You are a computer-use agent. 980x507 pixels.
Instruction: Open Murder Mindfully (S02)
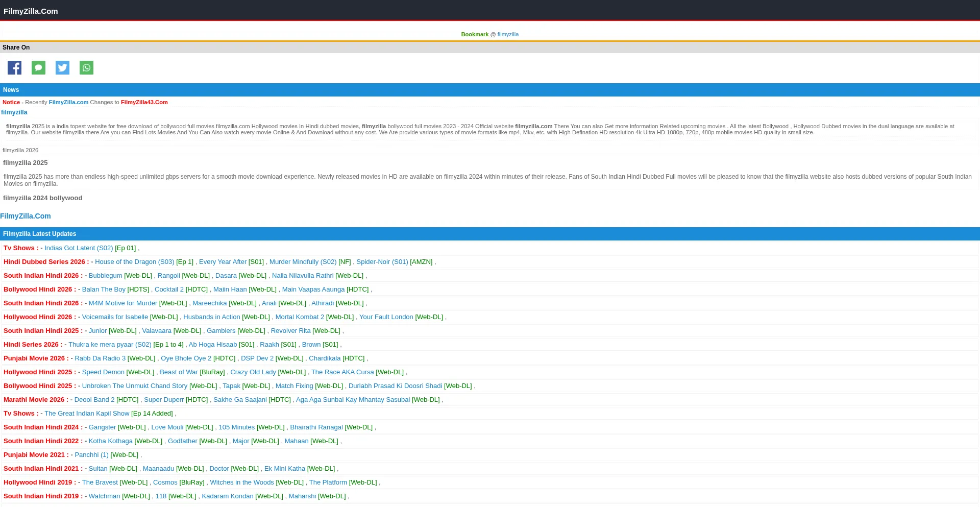(x=303, y=262)
